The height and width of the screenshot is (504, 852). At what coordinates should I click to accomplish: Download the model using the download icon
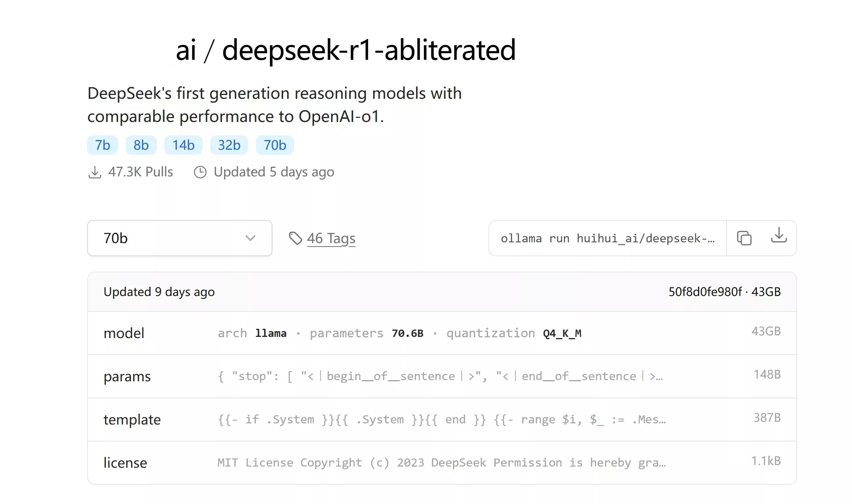click(779, 238)
